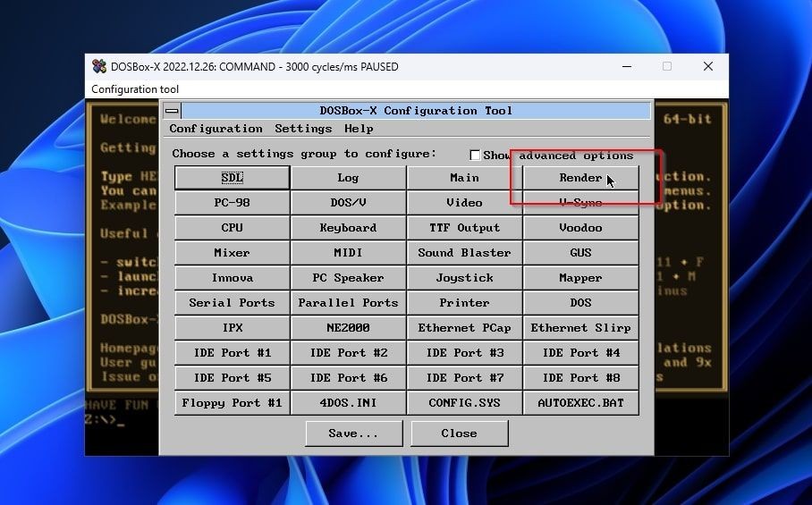
Task: Open the Configuration menu
Action: (216, 129)
